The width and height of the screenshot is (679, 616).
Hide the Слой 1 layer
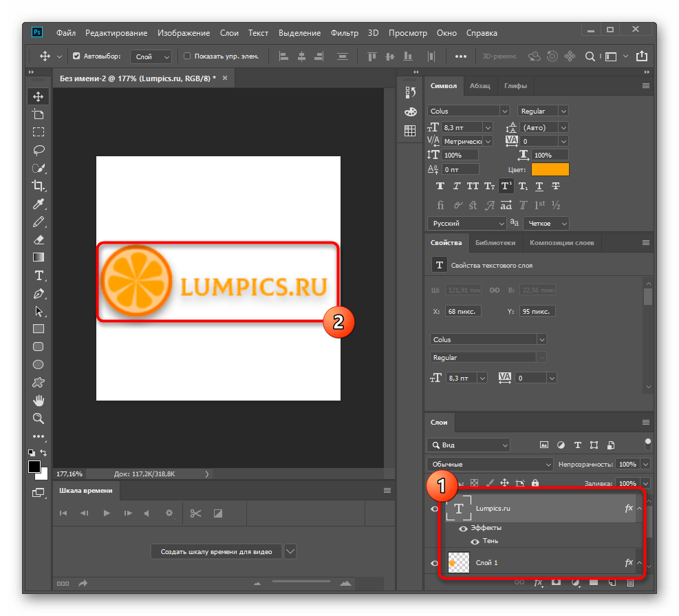434,563
